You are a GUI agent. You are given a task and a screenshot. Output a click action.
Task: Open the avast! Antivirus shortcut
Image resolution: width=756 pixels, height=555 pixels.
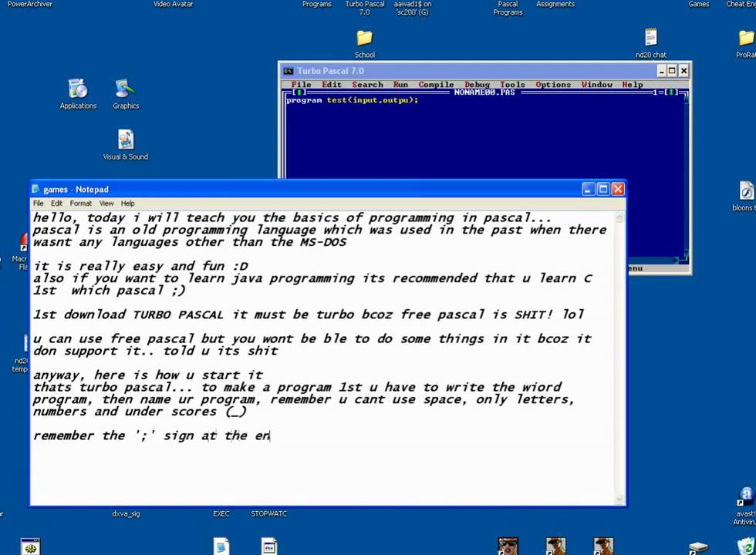coord(745,506)
